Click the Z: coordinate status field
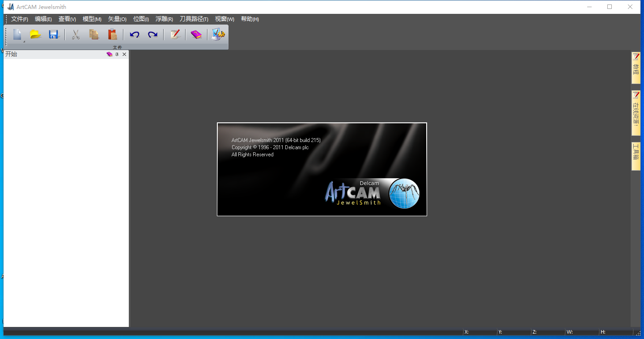 click(547, 332)
